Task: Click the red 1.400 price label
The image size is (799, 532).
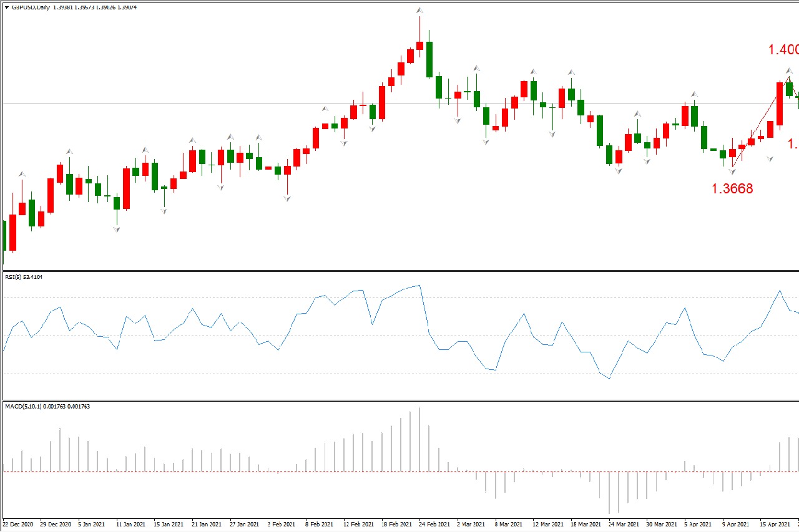Action: point(783,50)
